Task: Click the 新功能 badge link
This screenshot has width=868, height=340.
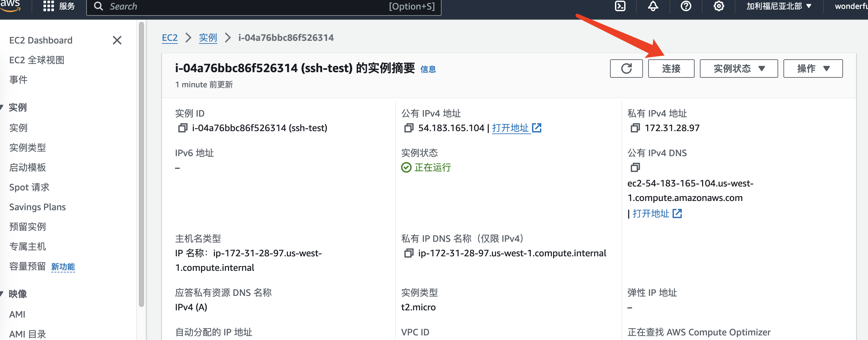Action: click(x=63, y=267)
